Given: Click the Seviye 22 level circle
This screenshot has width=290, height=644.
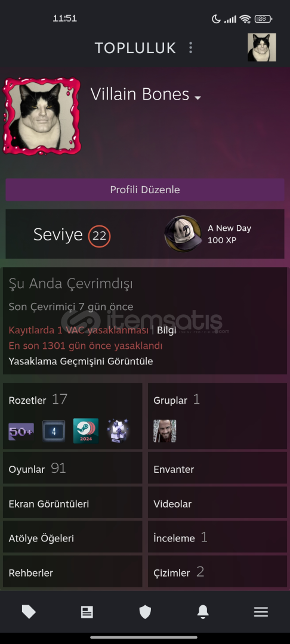Looking at the screenshot, I should pyautogui.click(x=100, y=236).
